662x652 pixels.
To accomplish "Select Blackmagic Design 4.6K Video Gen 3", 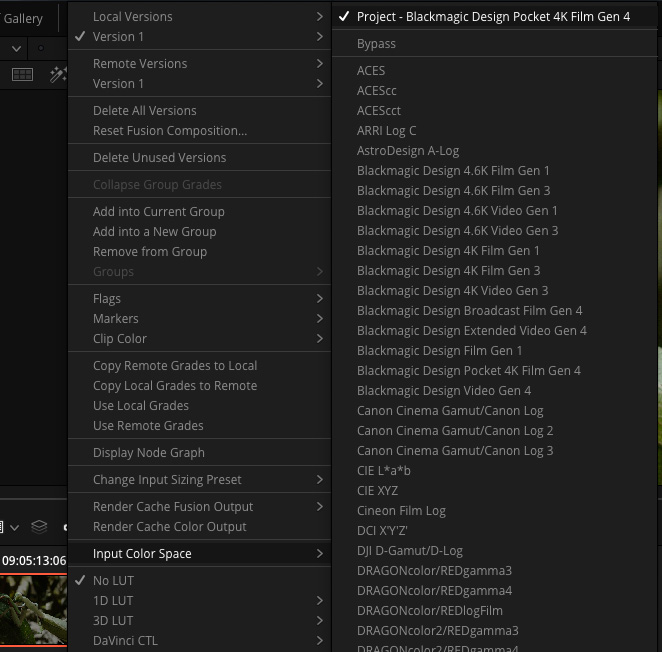I will 494,231.
